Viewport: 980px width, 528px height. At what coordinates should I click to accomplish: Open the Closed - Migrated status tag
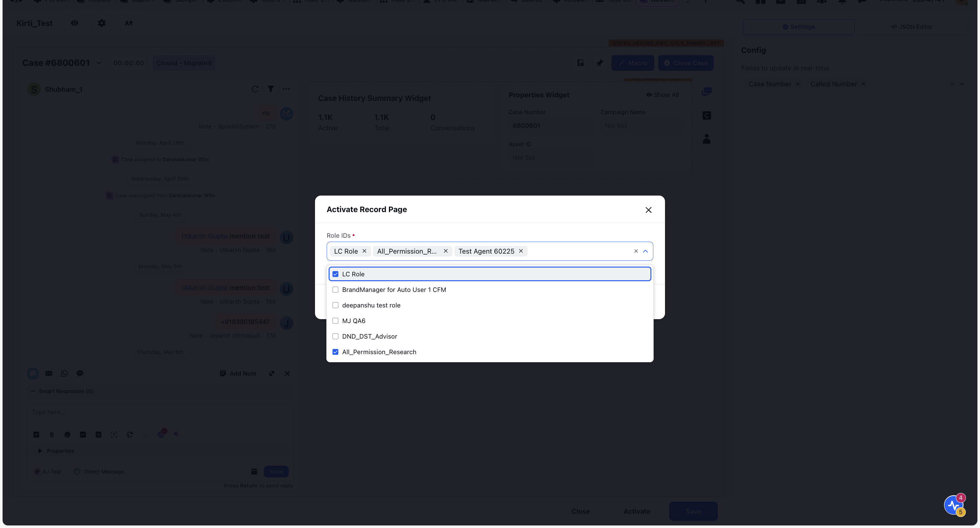[x=184, y=63]
